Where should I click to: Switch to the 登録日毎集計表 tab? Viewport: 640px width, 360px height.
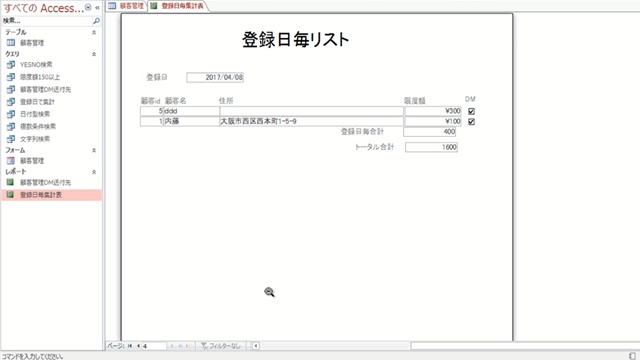tap(178, 6)
